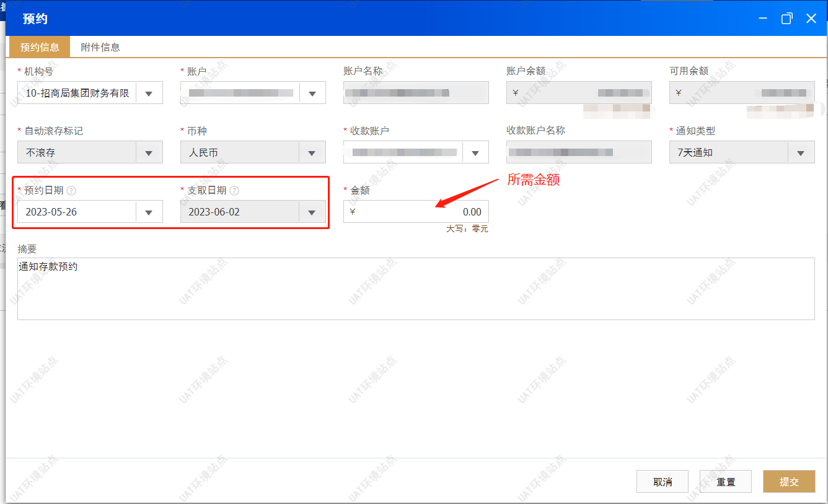Open the 支取日期 date picker arrow
The width and height of the screenshot is (828, 504).
pos(312,212)
